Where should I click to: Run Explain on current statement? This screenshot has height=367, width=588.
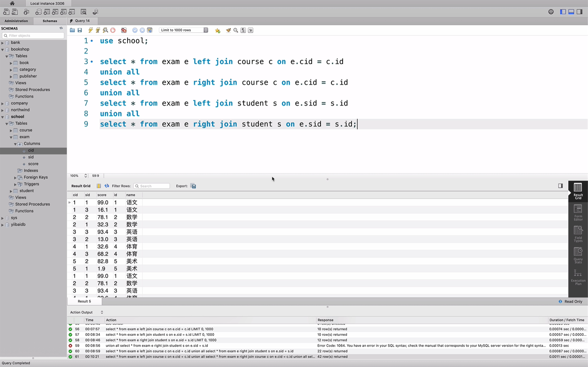click(x=105, y=30)
